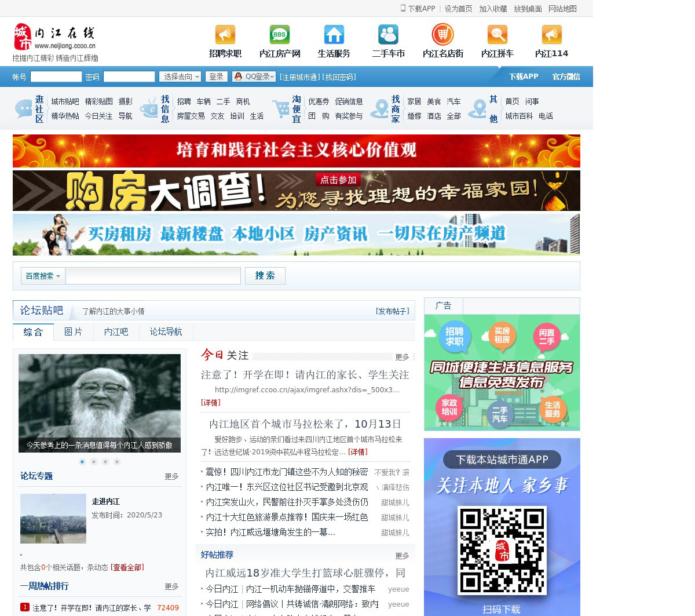Click 查看全部 under the 走进内江 topic
Image resolution: width=695 pixels, height=616 pixels.
(128, 567)
